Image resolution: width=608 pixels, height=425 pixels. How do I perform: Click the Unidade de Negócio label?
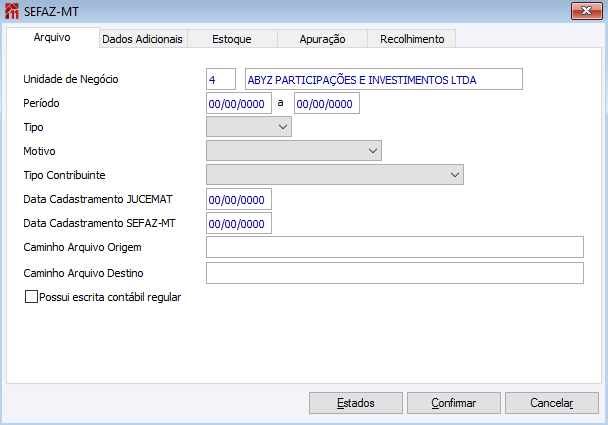(71, 79)
